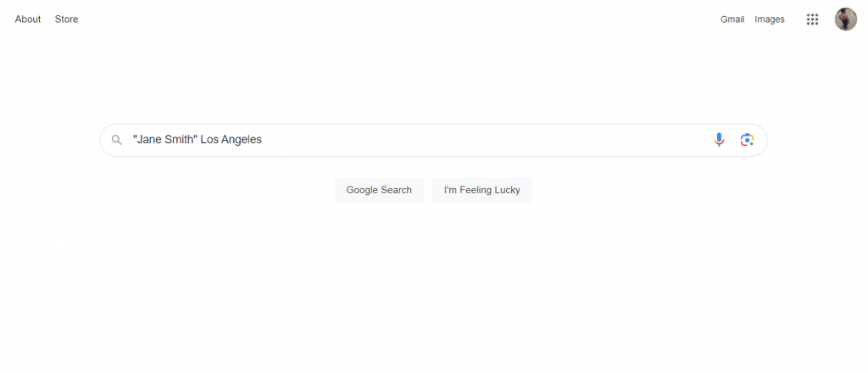Place cursor right after "Angeles" text
The image size is (868, 373).
(263, 140)
